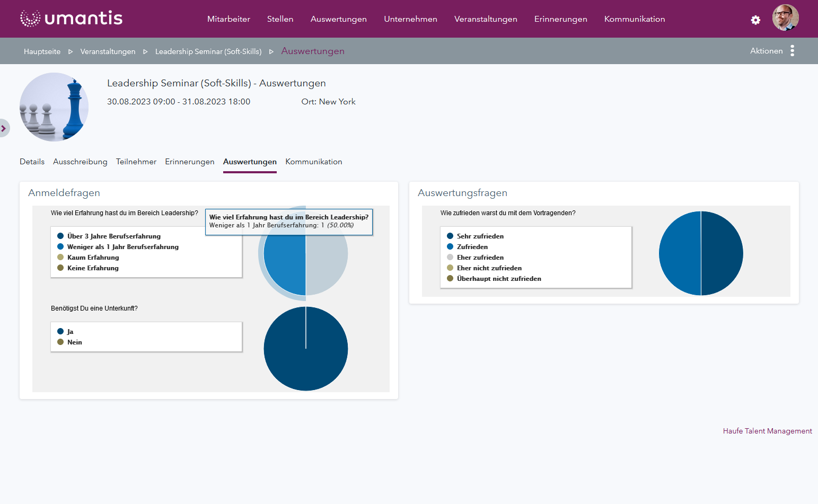Toggle the 'Nein' legend dot
Image resolution: width=818 pixels, height=504 pixels.
[x=60, y=342]
